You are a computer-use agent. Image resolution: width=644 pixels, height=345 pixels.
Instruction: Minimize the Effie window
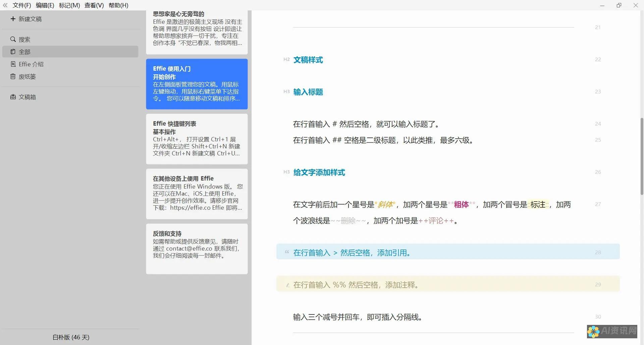pos(602,5)
